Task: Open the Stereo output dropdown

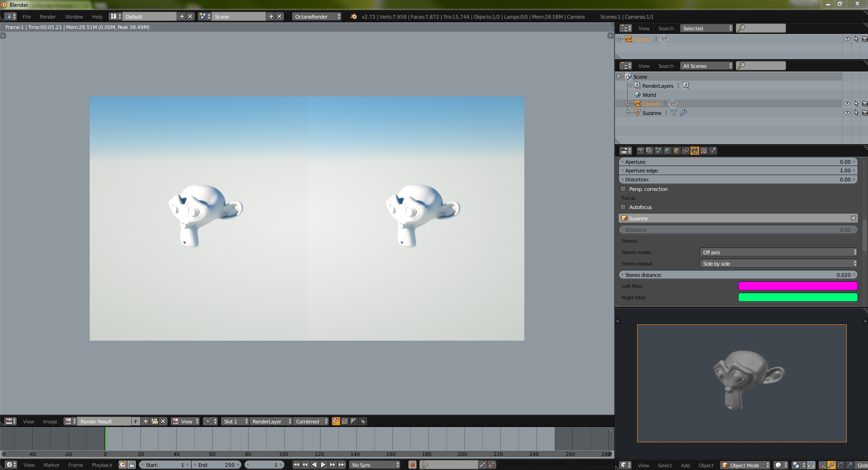Action: pos(778,264)
